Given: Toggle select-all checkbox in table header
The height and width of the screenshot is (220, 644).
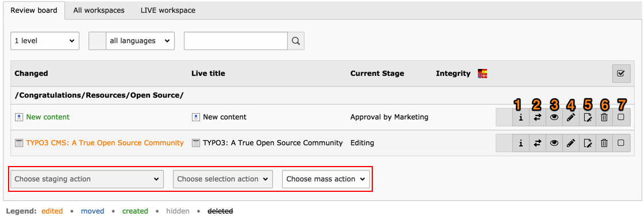Looking at the screenshot, I should [621, 74].
